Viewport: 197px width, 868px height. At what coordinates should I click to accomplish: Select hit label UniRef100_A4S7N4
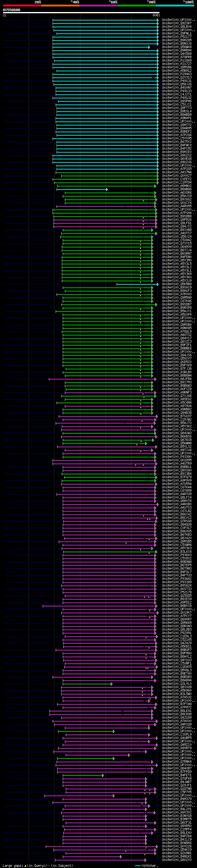tap(177, 172)
